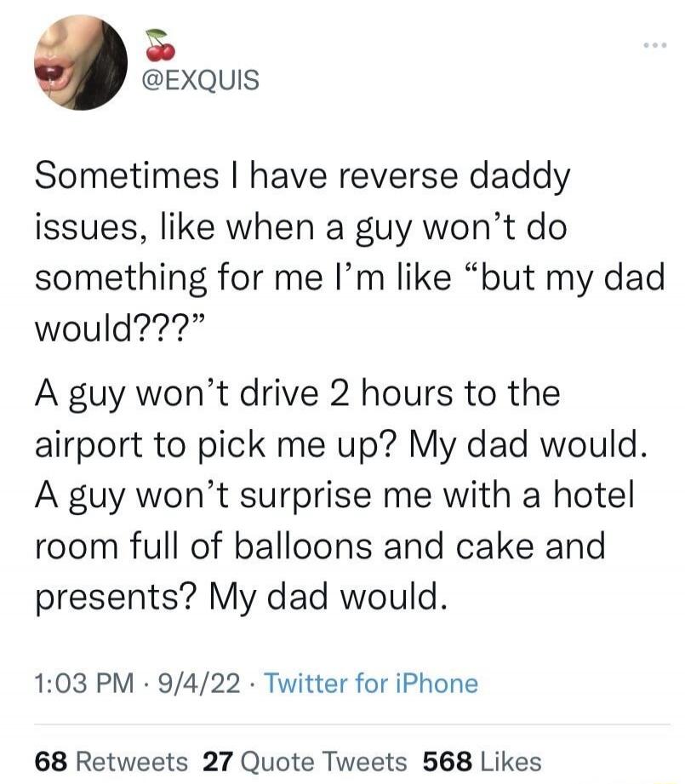Open the profile picture avatar

pos(81,62)
